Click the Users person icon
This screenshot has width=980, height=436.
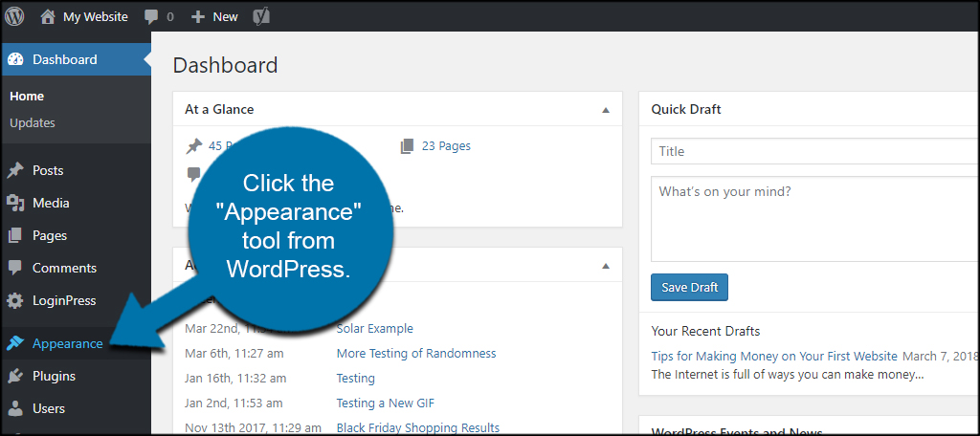click(x=15, y=408)
